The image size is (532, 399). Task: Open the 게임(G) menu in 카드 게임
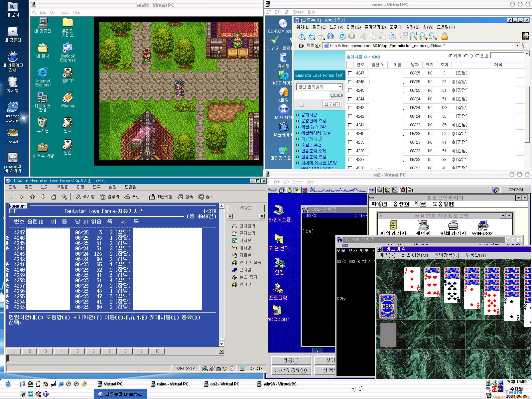[387, 255]
